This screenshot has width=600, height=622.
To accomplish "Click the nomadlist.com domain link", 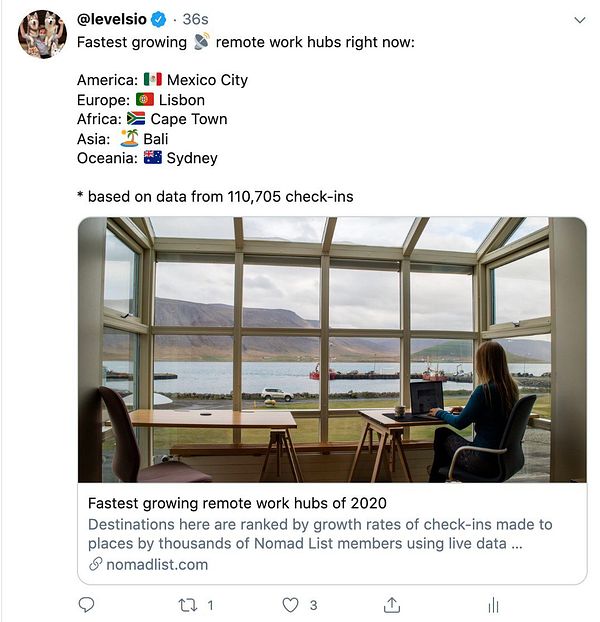I will [x=157, y=564].
